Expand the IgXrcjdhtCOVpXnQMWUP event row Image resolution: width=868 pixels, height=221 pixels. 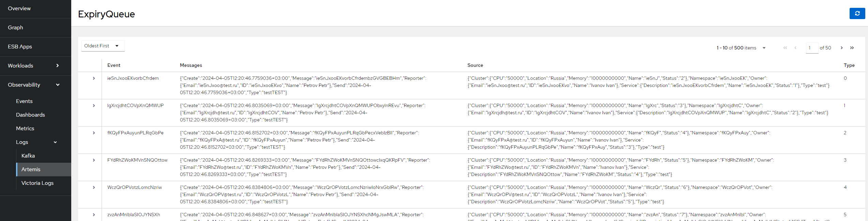point(94,106)
